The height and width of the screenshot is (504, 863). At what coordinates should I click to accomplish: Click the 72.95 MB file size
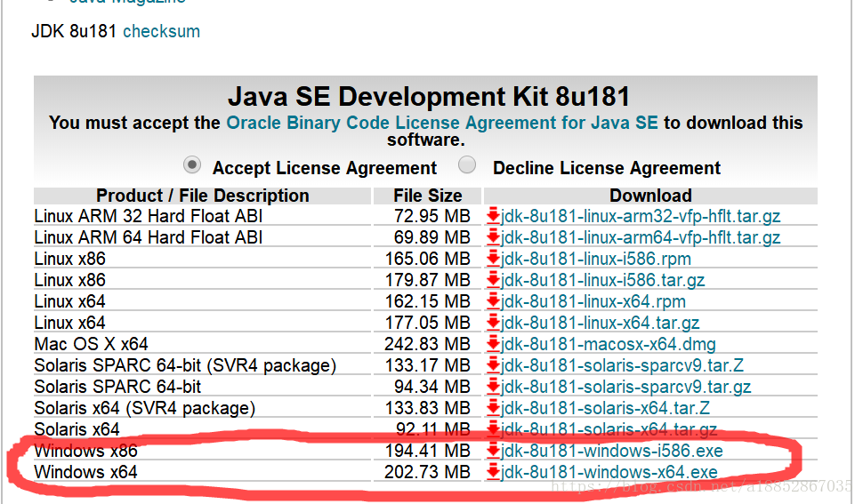pos(432,216)
